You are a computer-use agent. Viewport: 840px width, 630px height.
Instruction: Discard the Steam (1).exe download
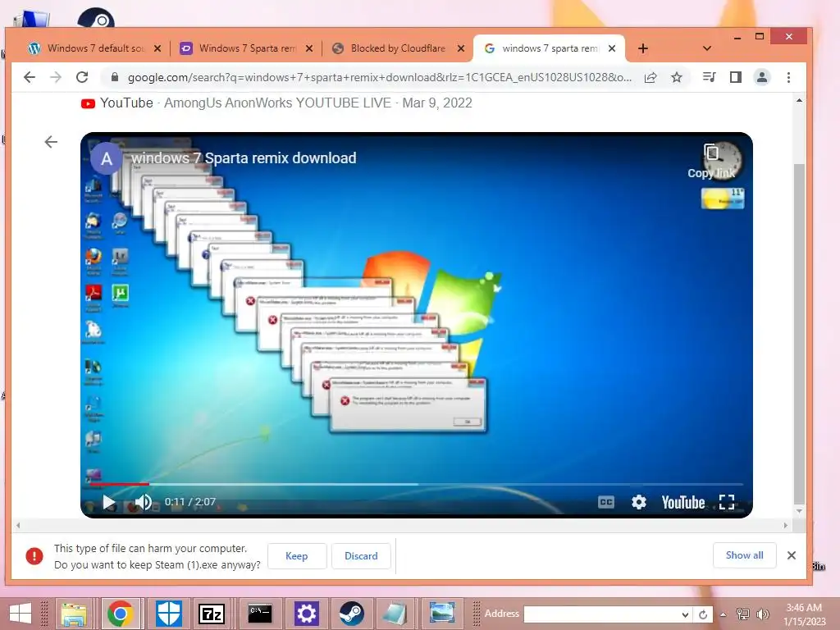(x=361, y=556)
